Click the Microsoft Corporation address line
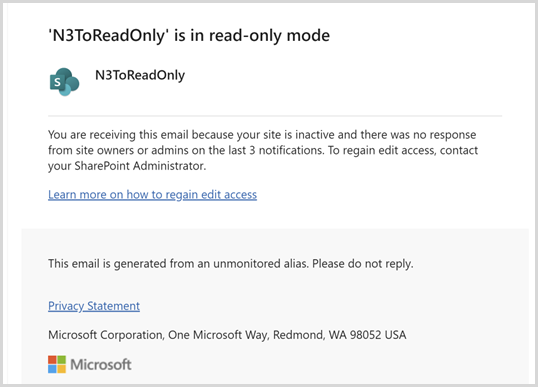Image resolution: width=538 pixels, height=387 pixels. tap(227, 335)
